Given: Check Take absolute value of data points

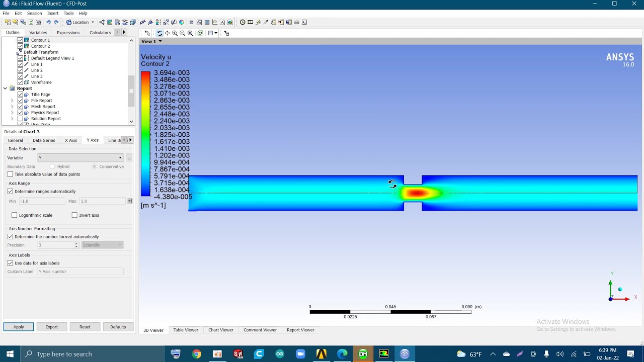Looking at the screenshot, I should [x=10, y=174].
